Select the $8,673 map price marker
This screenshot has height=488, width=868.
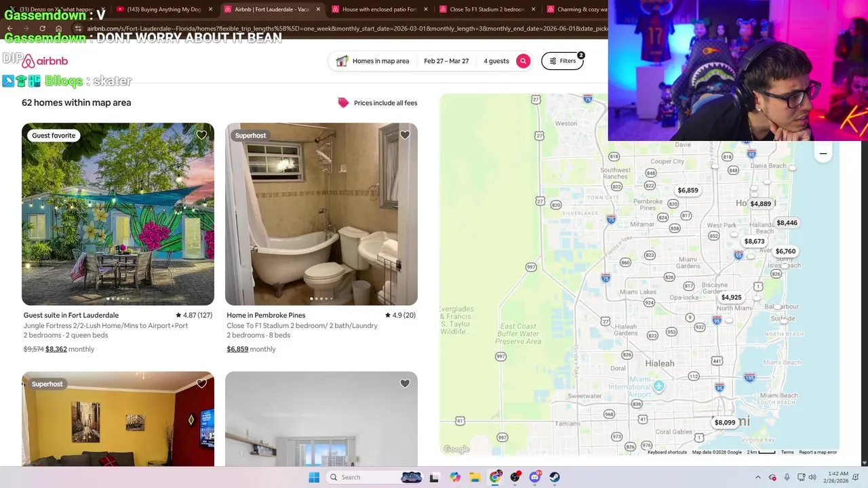[x=754, y=242]
